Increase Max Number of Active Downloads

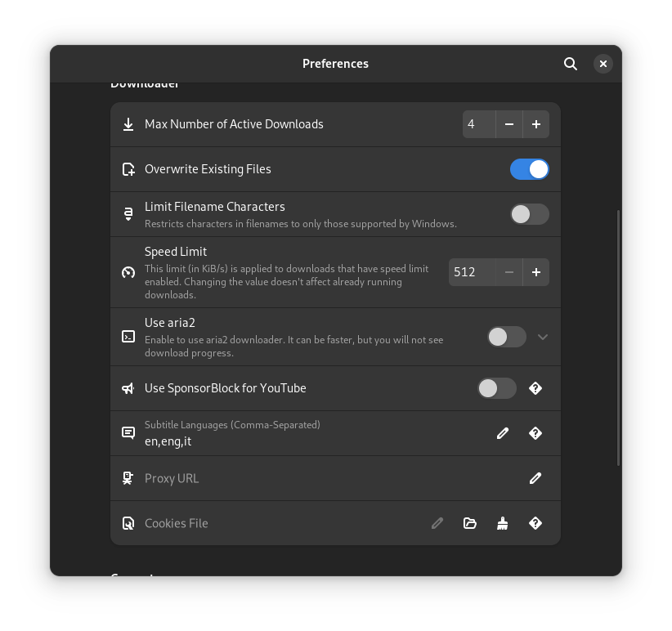(x=536, y=124)
